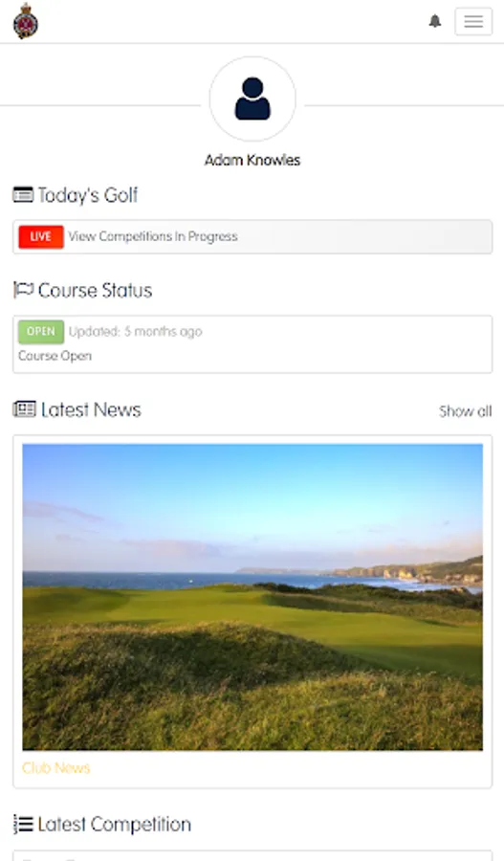The width and height of the screenshot is (504, 861).
Task: Tap the green OPEN status badge
Action: tap(40, 332)
